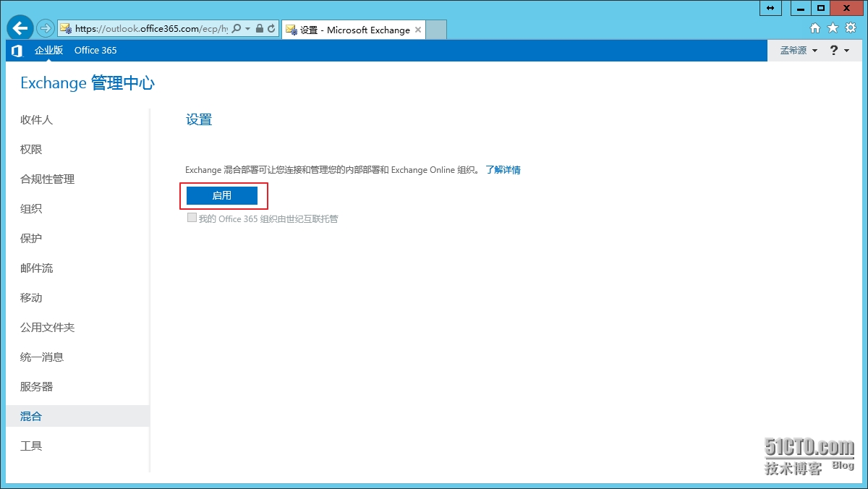Click the browser forward arrow button

coord(46,29)
